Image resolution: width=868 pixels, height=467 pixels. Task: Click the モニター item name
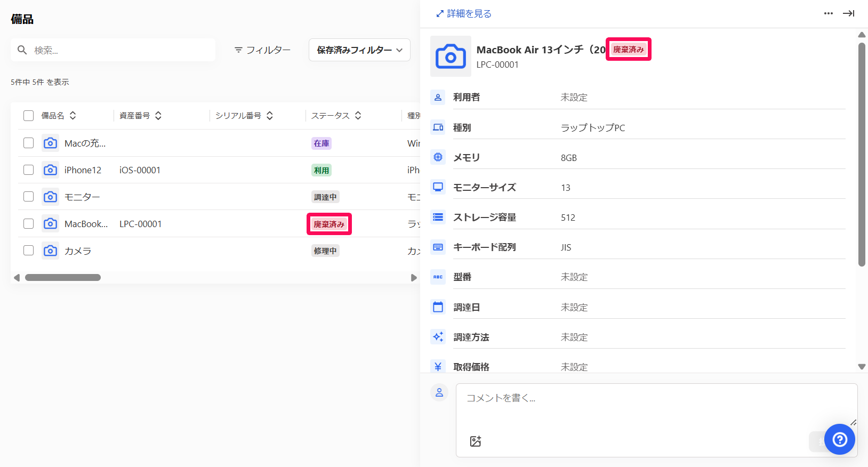point(82,197)
